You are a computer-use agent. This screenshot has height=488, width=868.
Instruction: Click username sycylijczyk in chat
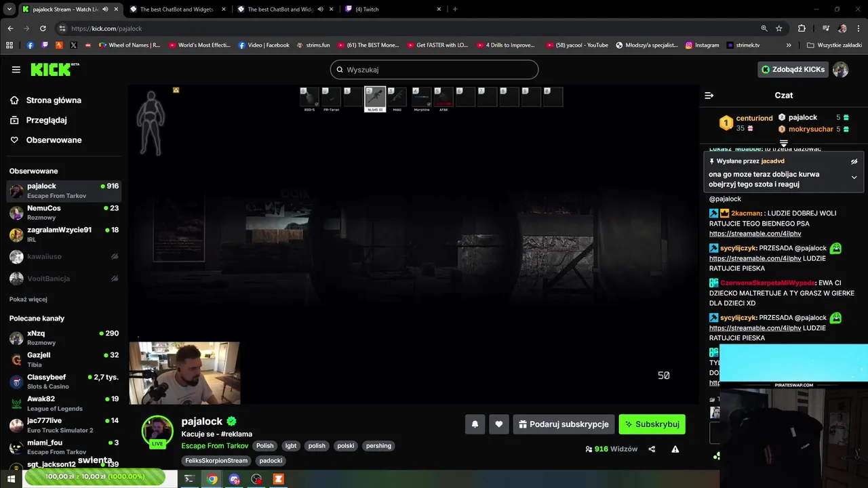[x=738, y=248]
